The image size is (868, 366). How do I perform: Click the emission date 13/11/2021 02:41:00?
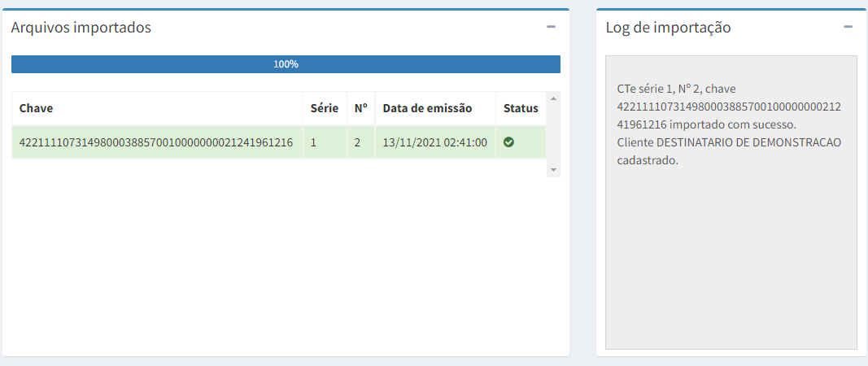point(434,142)
